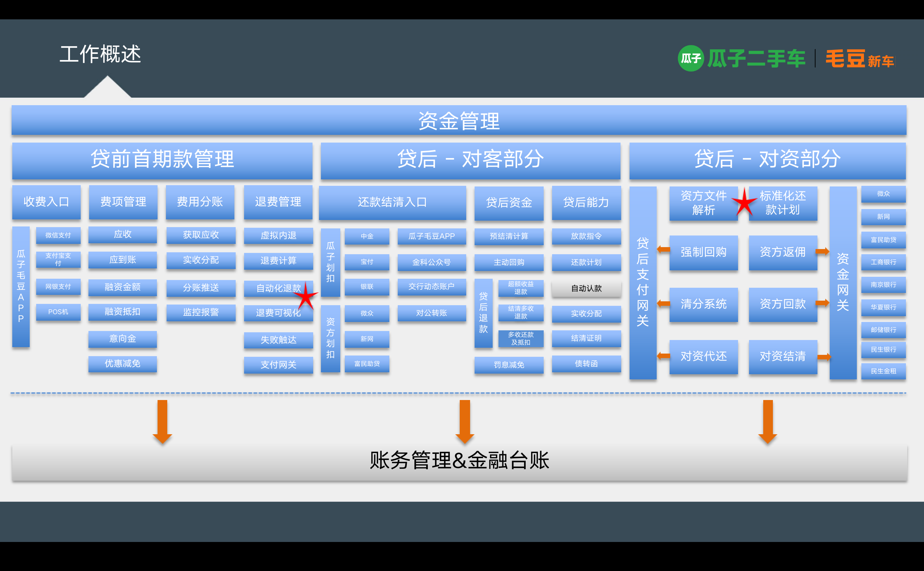Select the 多收还款及抵扣 item
The image size is (924, 571).
[x=521, y=338]
